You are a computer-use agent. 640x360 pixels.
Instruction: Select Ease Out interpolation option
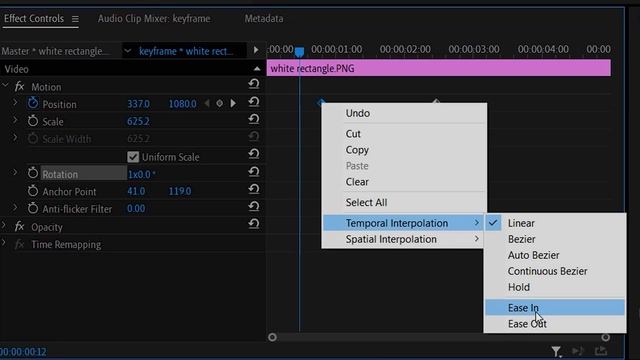point(555,324)
